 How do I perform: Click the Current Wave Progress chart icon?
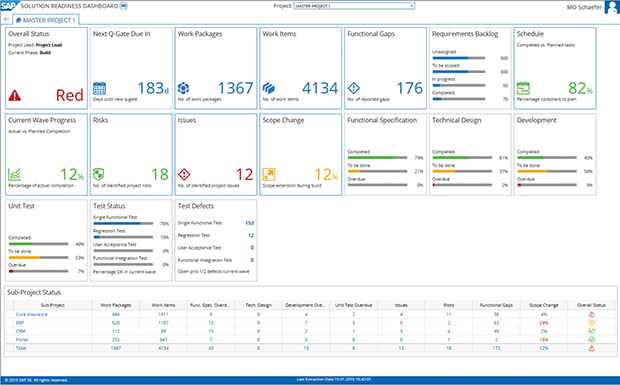pos(15,174)
